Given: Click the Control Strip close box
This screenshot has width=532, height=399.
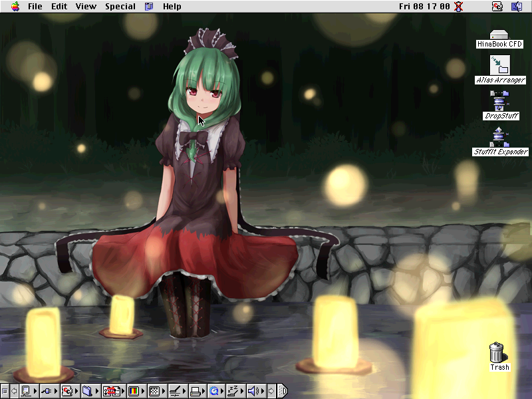Looking at the screenshot, I should point(5,391).
